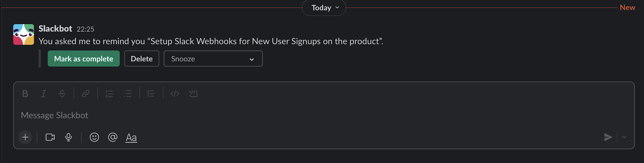Start an ordered numbered list
644x163 pixels.
click(x=109, y=94)
